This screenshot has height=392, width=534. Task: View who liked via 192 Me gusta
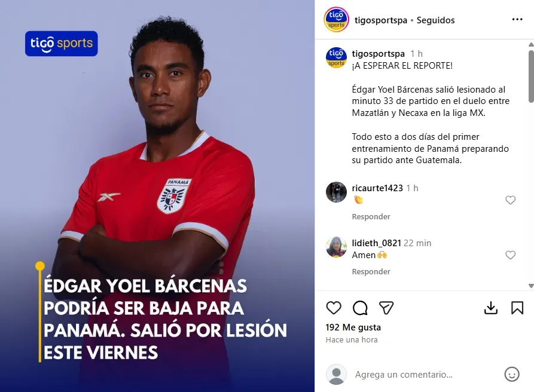coord(353,327)
